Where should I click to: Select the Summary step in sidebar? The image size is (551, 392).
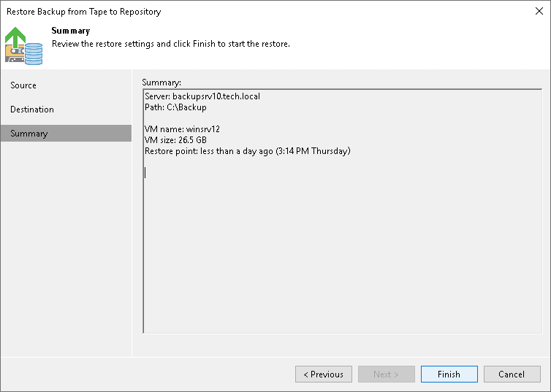[x=66, y=134]
